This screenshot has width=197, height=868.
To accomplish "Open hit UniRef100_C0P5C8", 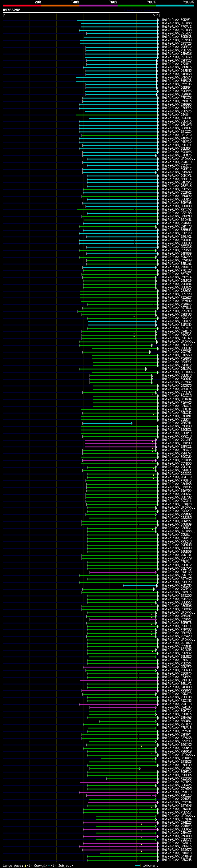I will (177, 78).
